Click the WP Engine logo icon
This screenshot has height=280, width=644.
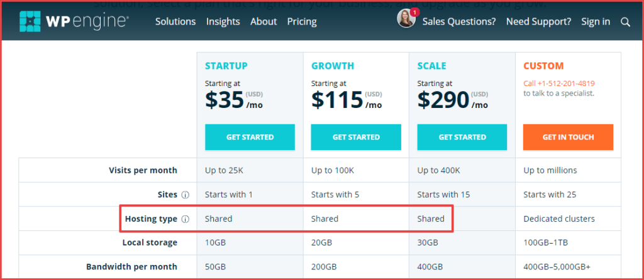pyautogui.click(x=29, y=21)
